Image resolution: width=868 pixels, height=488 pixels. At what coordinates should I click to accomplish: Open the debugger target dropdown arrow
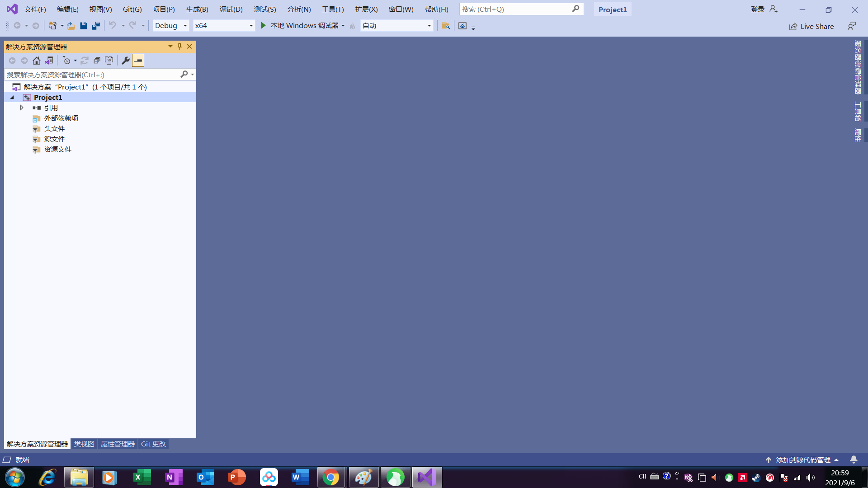pyautogui.click(x=343, y=26)
